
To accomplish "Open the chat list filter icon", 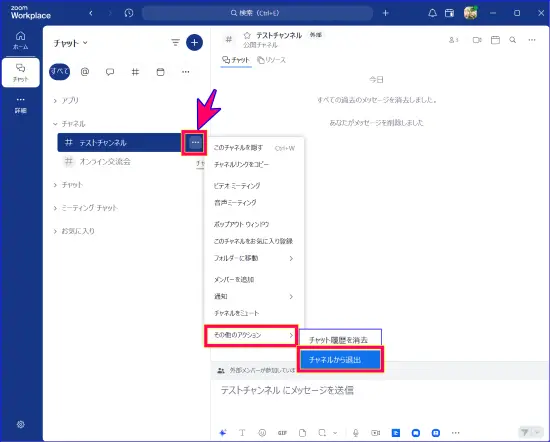I will pyautogui.click(x=175, y=43).
